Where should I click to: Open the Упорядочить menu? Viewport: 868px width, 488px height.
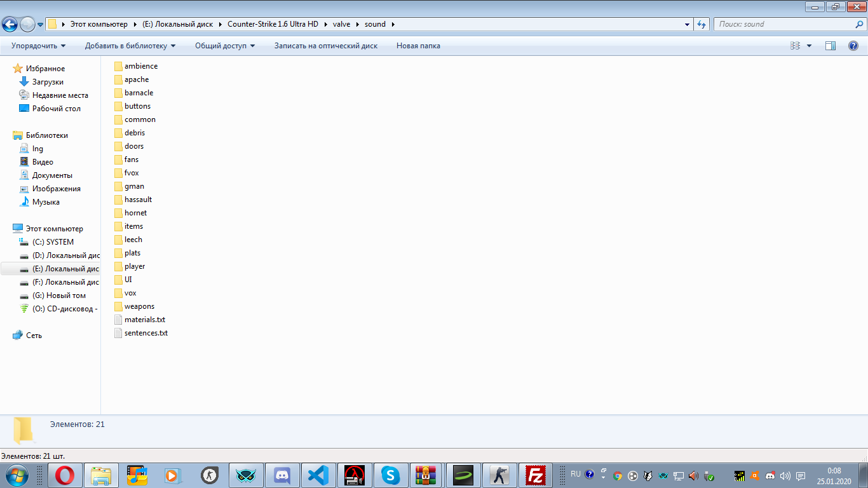point(39,46)
